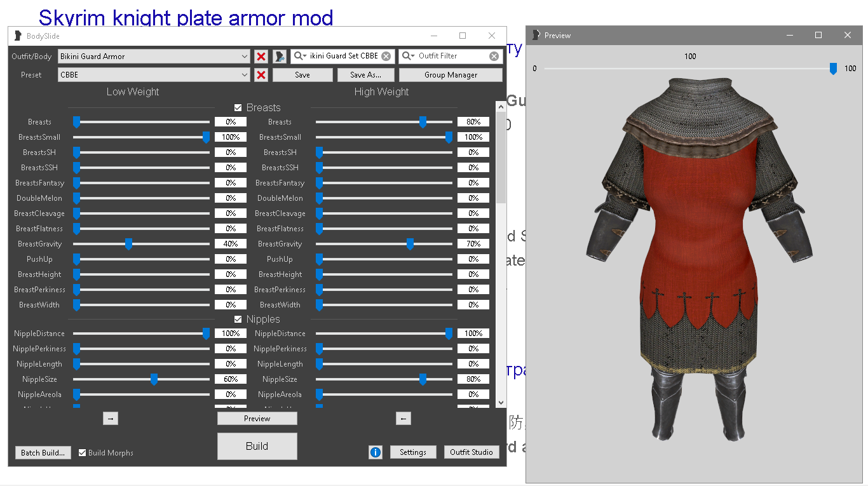868x486 pixels.
Task: Open the group filter search magnifier menu
Action: click(x=300, y=56)
